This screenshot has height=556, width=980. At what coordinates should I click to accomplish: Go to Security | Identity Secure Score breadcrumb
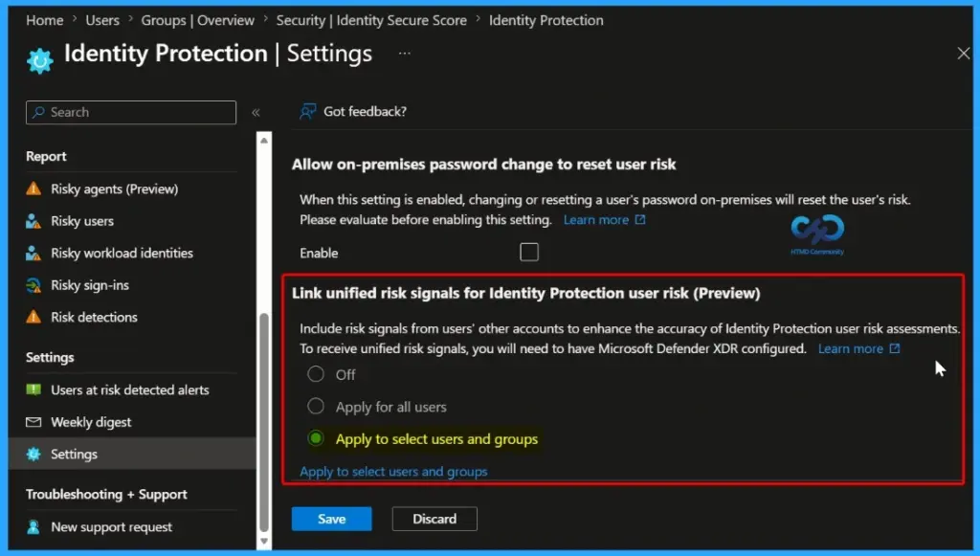pos(371,20)
